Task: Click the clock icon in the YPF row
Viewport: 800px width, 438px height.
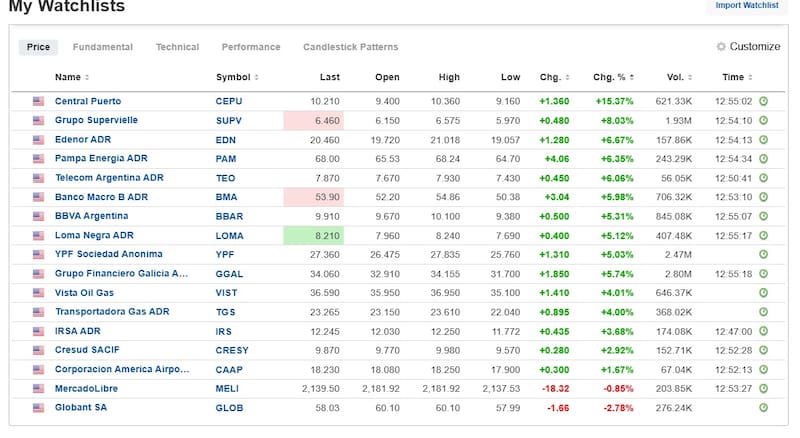Action: pos(763,254)
